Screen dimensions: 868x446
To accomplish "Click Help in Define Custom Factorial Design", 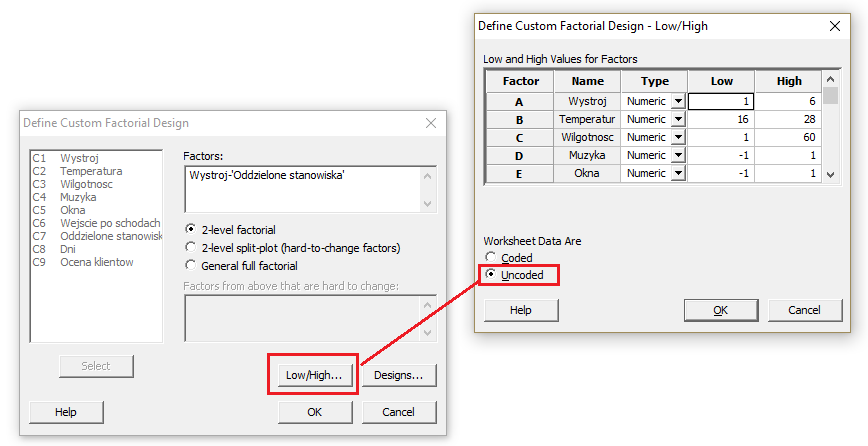I will pyautogui.click(x=66, y=412).
